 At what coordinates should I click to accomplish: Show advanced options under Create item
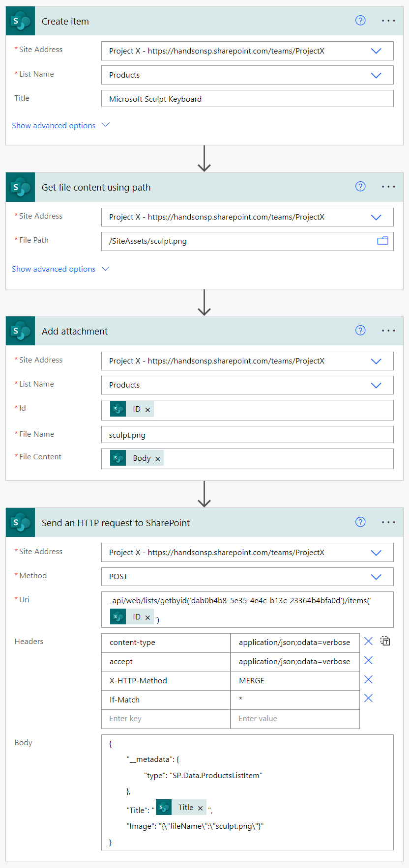tap(60, 126)
